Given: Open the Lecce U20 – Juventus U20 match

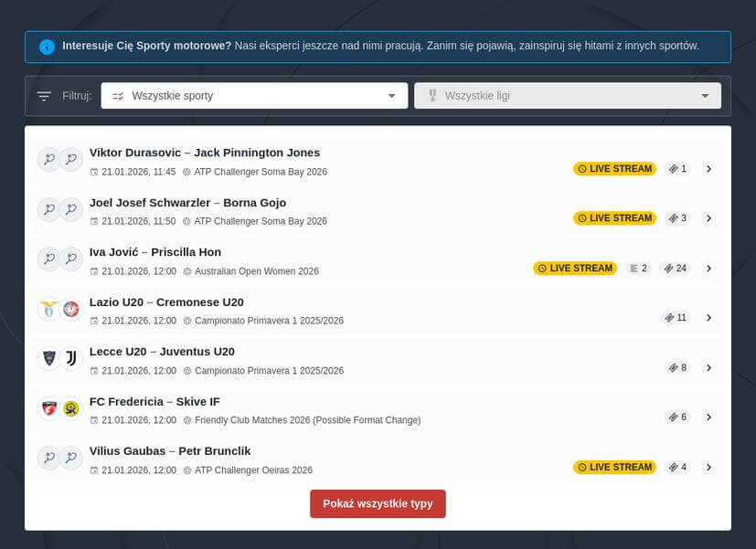Looking at the screenshot, I should tap(162, 352).
